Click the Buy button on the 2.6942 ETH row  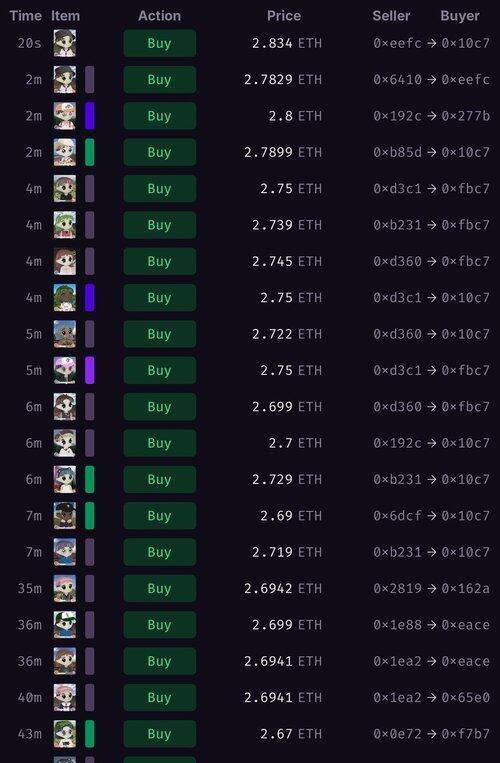[x=160, y=588]
